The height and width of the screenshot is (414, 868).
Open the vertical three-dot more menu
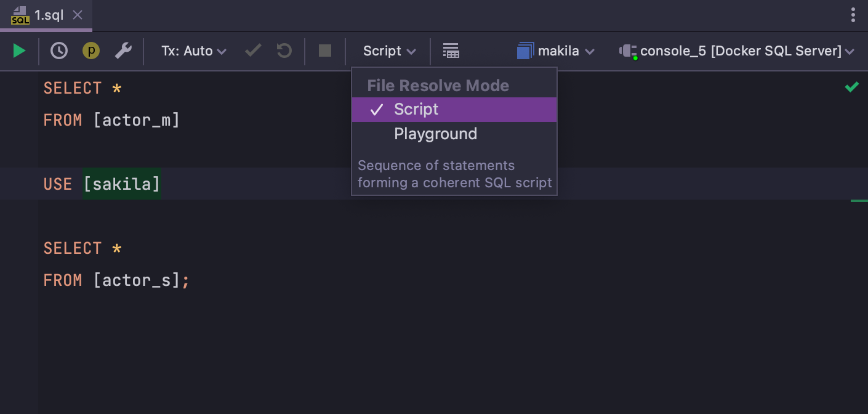click(x=853, y=15)
